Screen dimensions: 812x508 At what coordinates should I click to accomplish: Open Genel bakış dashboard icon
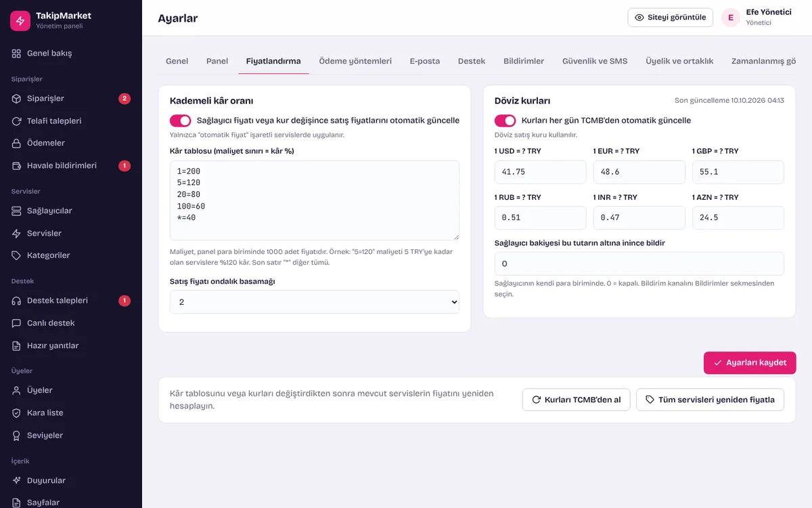[x=17, y=54]
